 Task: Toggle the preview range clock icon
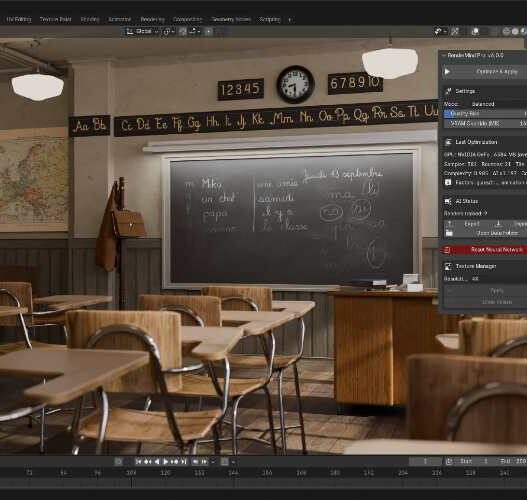click(449, 461)
